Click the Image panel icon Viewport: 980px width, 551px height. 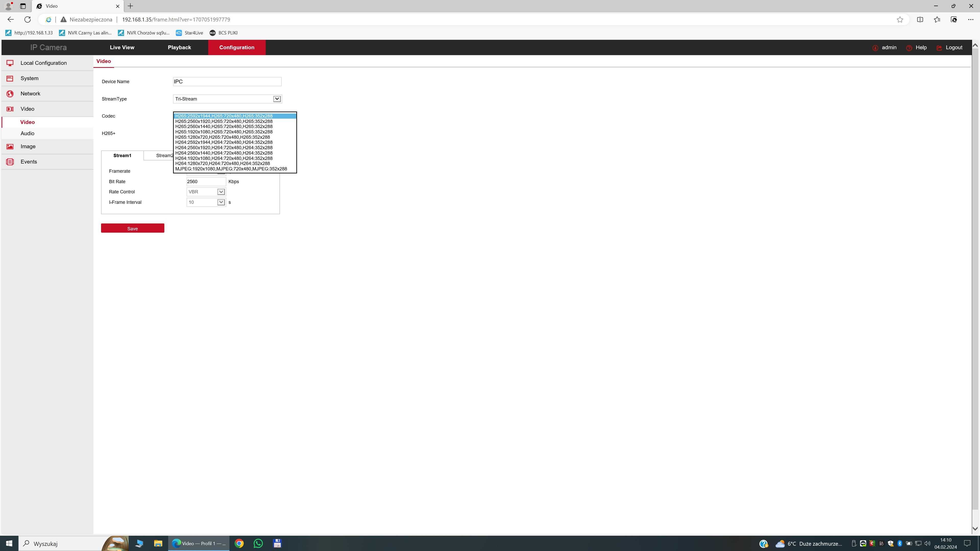[10, 147]
